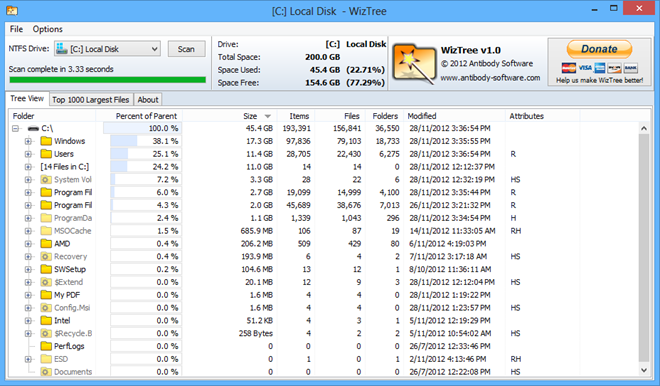
Task: Expand the ESD folder node
Action: click(28, 359)
